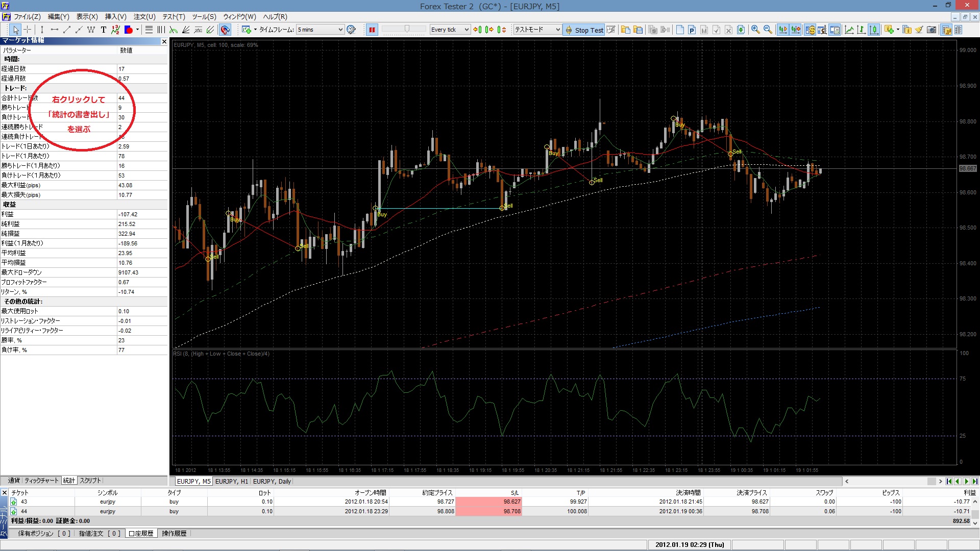Add a new chart window icon
The image size is (980, 551).
[x=247, y=30]
